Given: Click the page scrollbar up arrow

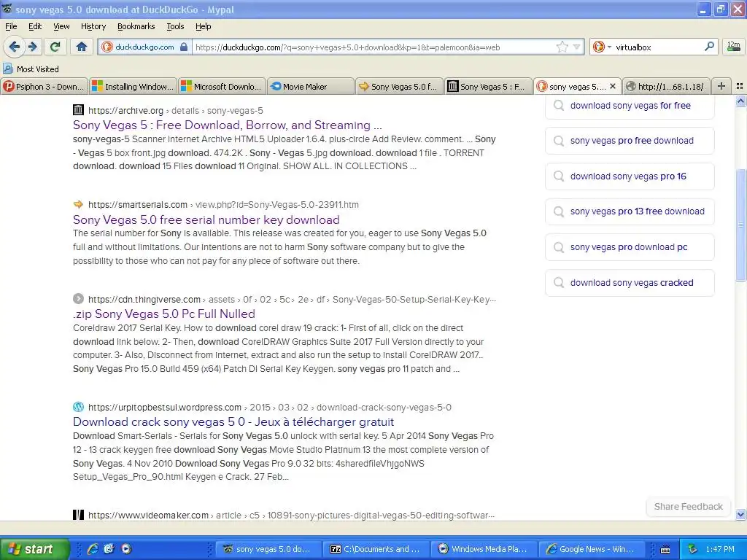Looking at the screenshot, I should point(740,101).
